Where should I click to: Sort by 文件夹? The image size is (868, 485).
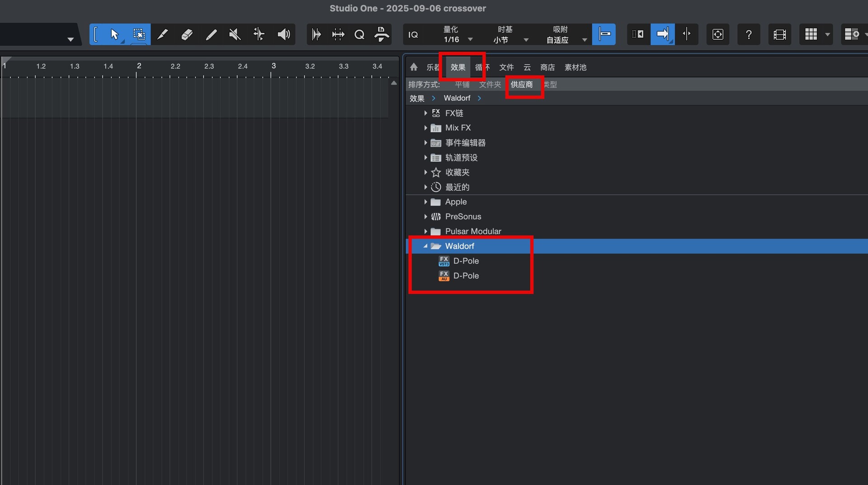pyautogui.click(x=490, y=85)
